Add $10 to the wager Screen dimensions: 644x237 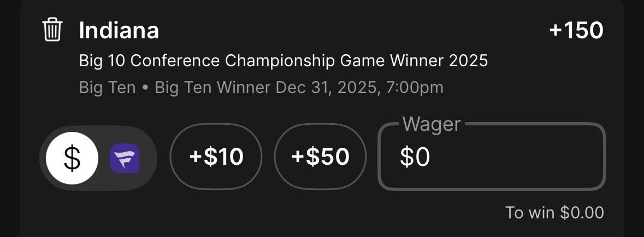[216, 157]
